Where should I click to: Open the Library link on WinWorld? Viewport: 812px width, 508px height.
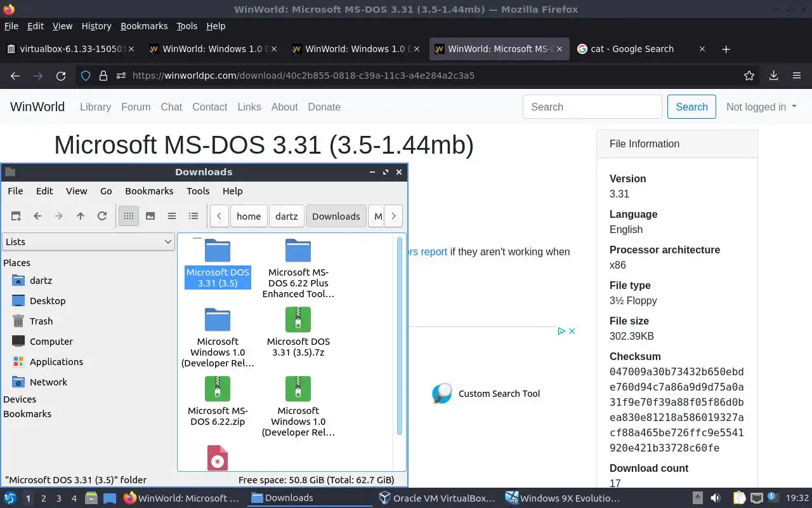coord(95,107)
